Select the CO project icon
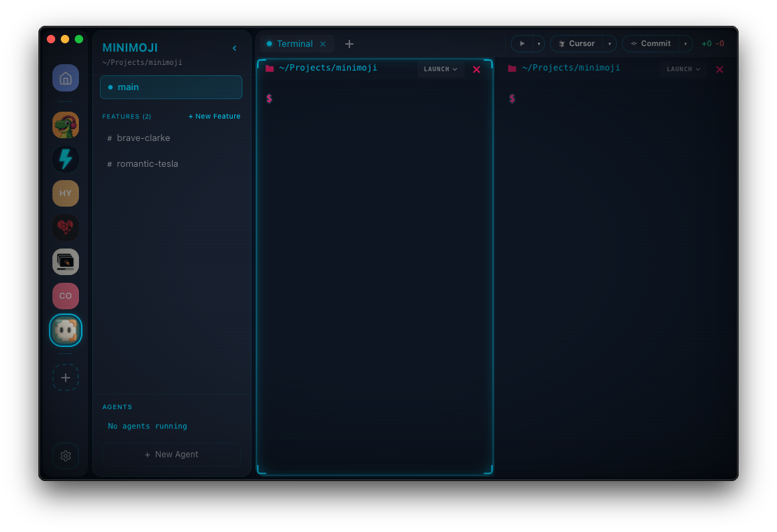Screen dimensions: 777x532 (x=65, y=295)
